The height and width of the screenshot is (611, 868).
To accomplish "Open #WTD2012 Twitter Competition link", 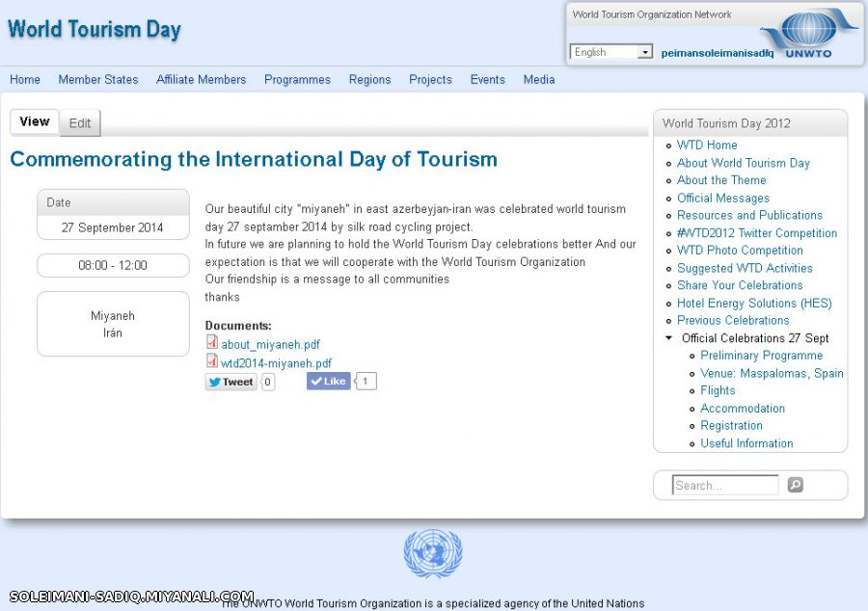I will (757, 233).
